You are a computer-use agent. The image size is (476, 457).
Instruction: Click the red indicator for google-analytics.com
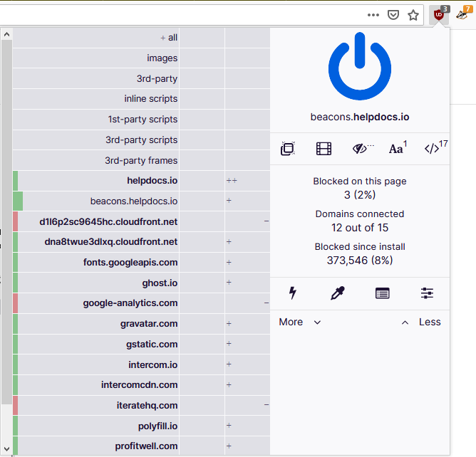click(15, 303)
